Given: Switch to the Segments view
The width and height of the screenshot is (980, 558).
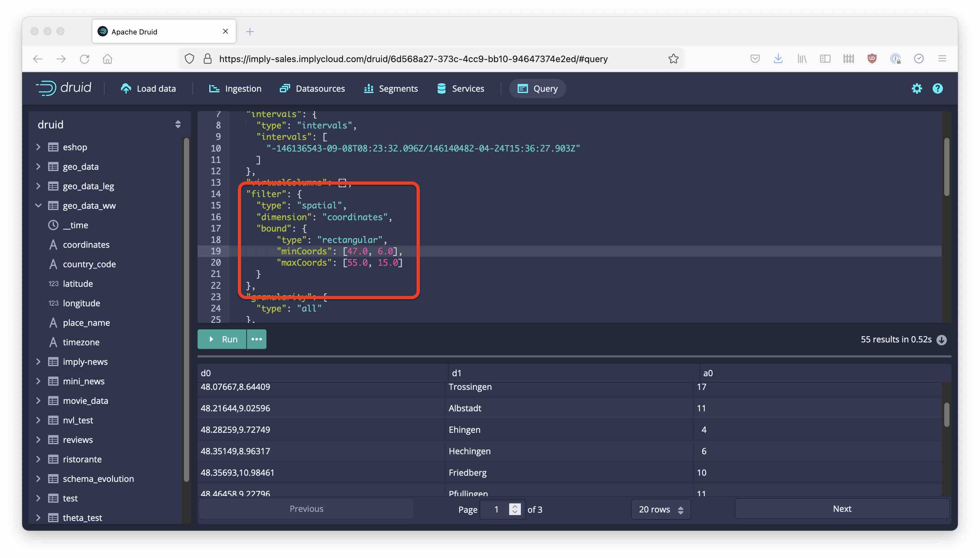Looking at the screenshot, I should (x=391, y=88).
